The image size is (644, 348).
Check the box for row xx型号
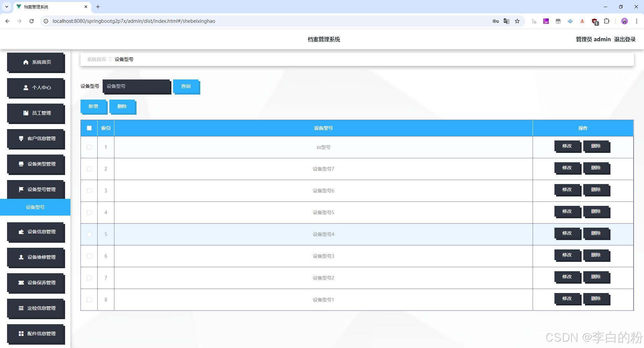coord(89,147)
